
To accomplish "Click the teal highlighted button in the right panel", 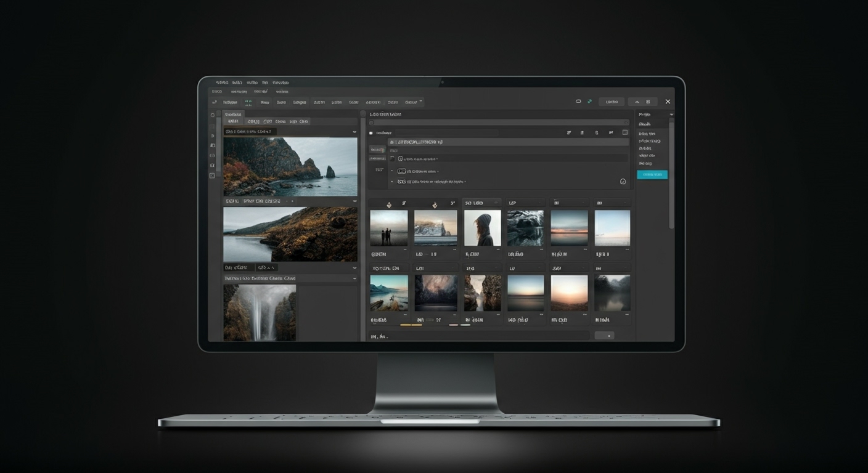I will 652,174.
